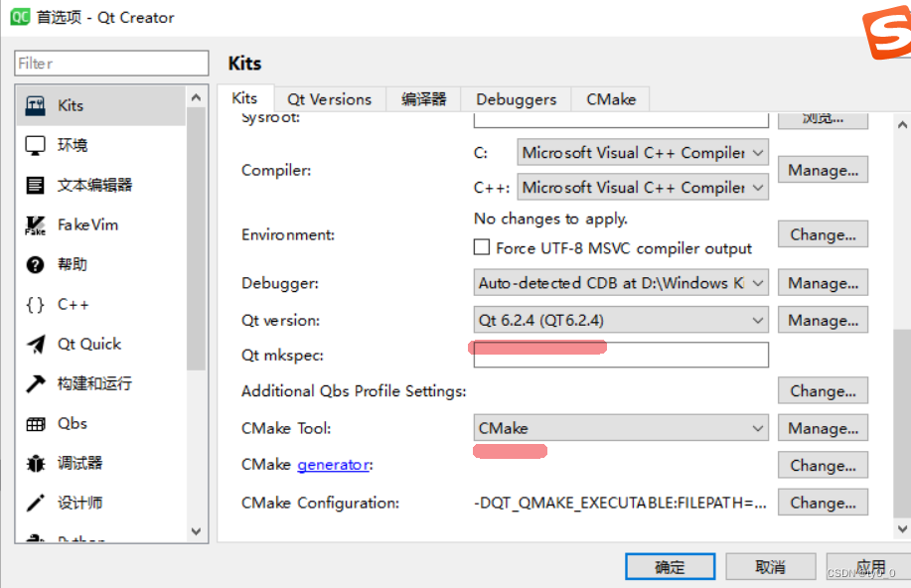
Task: Click the Filter search field
Action: [x=111, y=63]
